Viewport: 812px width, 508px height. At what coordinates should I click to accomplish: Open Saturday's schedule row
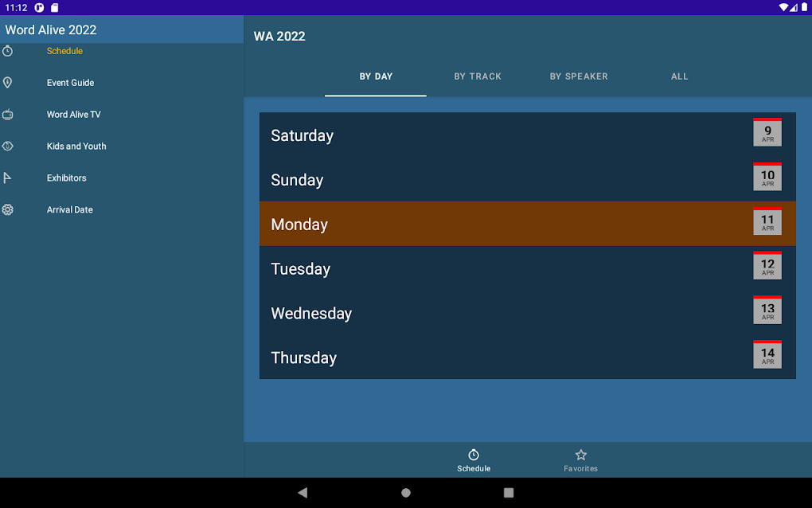point(527,135)
